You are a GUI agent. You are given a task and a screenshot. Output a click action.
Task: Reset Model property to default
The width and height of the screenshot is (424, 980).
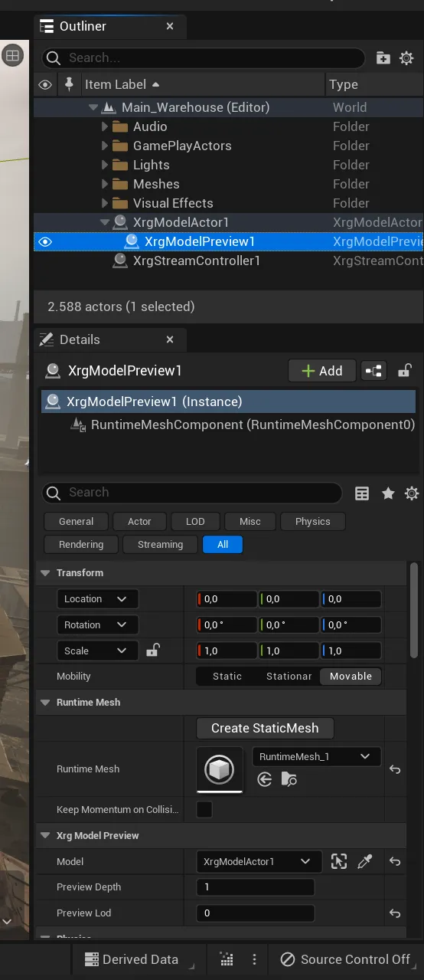click(x=395, y=862)
